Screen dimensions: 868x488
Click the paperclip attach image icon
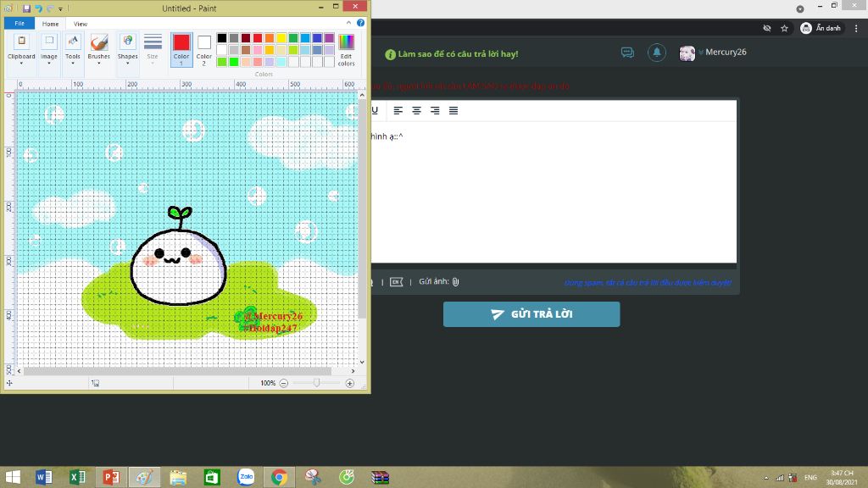tap(455, 281)
